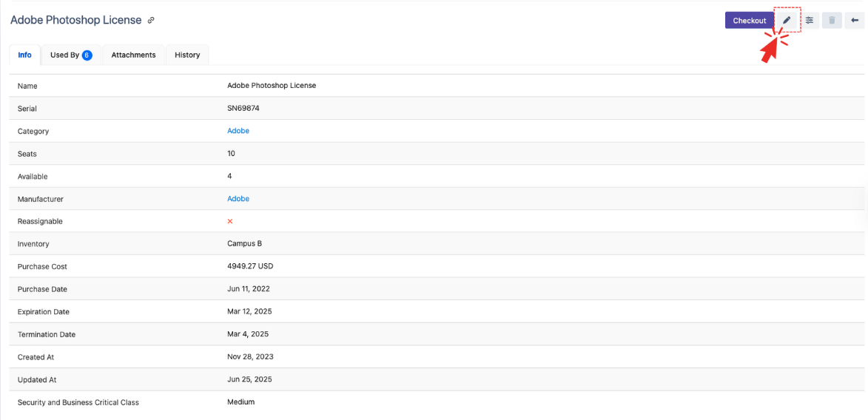Viewport: 868px width, 420px height.
Task: Open the sliders settings icon
Action: (x=810, y=21)
